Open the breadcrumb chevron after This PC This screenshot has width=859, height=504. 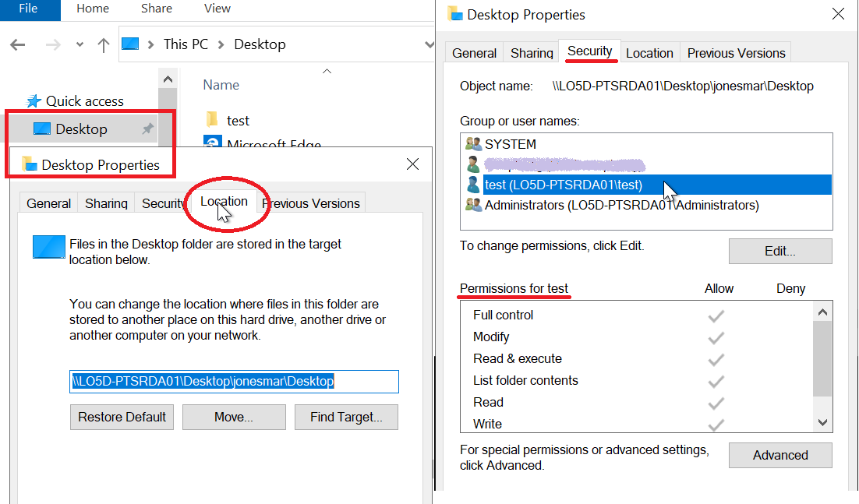219,44
